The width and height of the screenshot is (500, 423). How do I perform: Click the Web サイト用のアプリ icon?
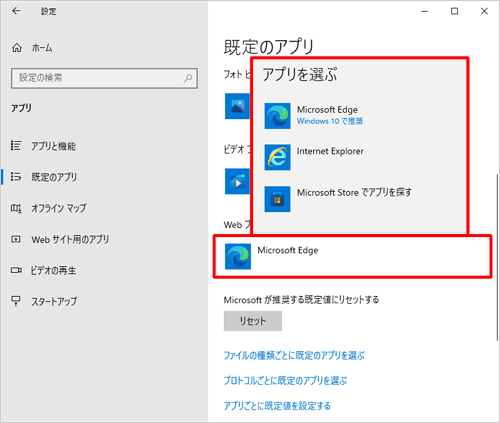[16, 239]
